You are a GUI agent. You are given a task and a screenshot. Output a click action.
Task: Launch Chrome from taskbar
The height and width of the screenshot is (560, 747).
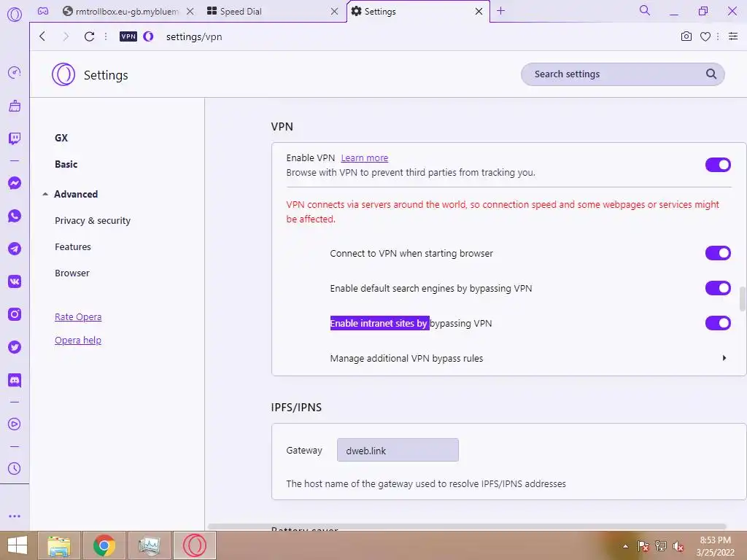104,545
